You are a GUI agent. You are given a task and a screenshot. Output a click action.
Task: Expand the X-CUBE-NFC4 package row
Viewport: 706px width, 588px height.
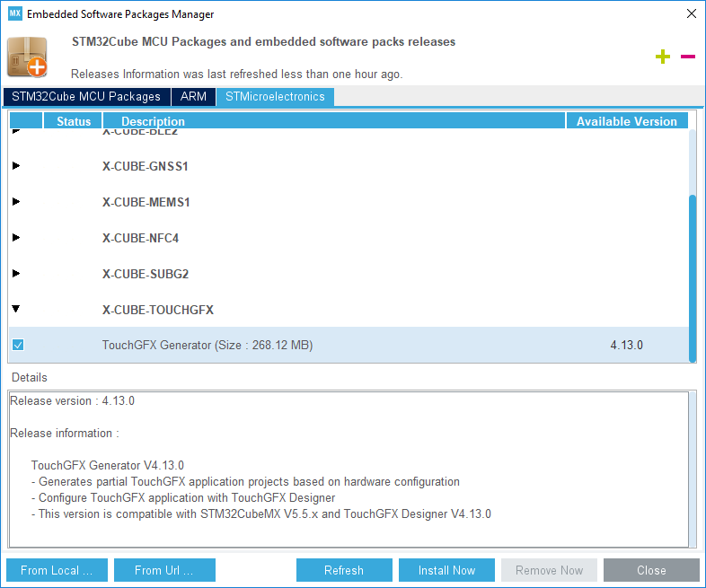pos(16,238)
